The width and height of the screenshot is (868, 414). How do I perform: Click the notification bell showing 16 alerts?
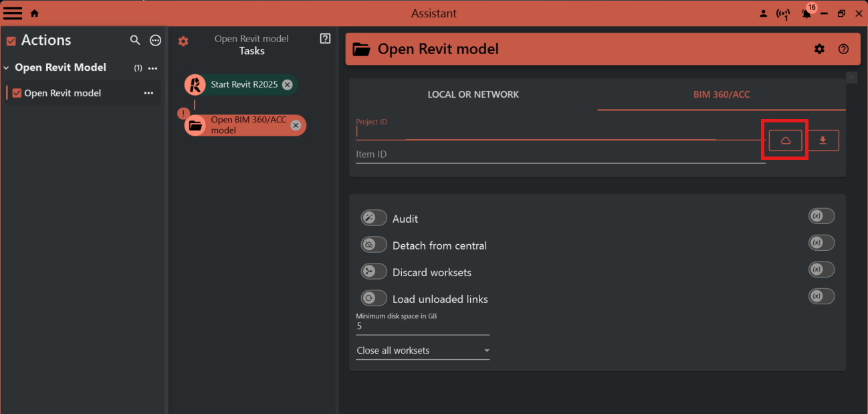(x=806, y=13)
